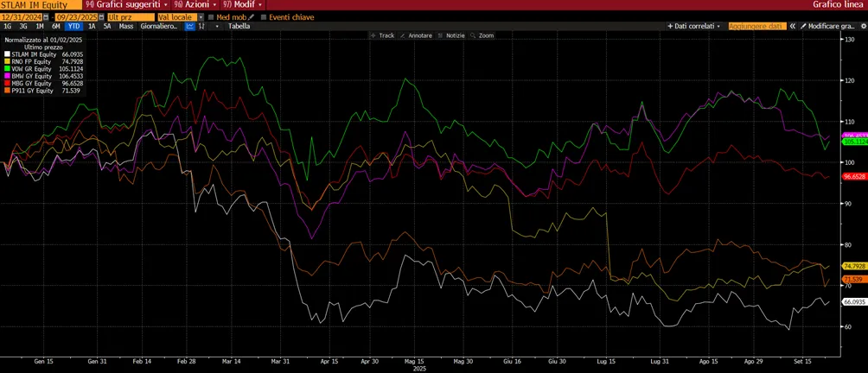Enable the Med mob checkbox
Screen dimensions: 868x373
(x=211, y=17)
